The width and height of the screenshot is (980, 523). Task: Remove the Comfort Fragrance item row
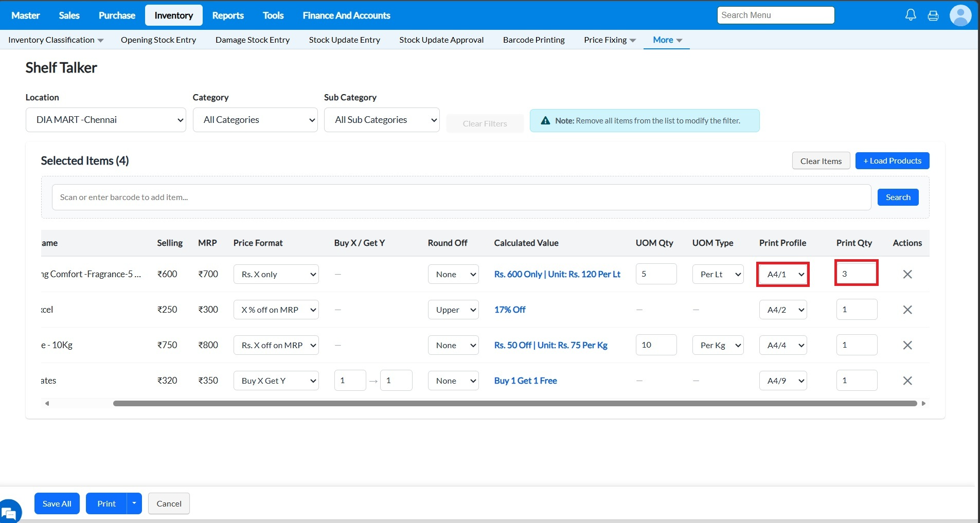pyautogui.click(x=907, y=274)
